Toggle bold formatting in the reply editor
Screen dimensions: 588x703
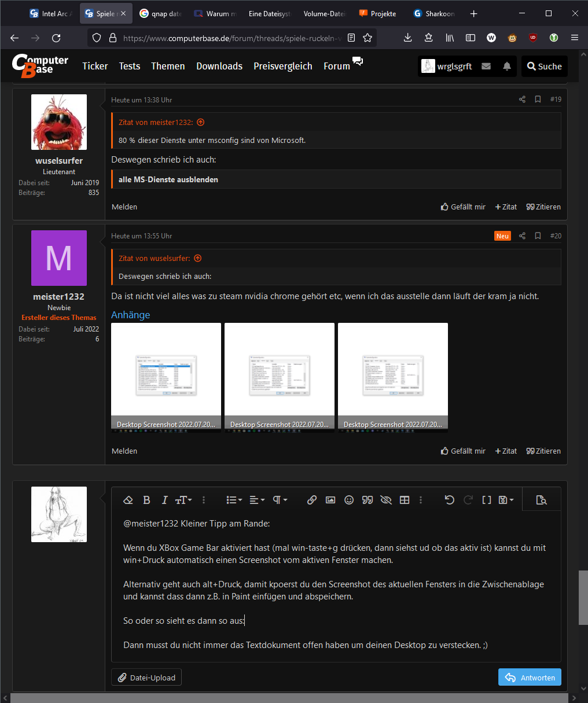click(146, 500)
